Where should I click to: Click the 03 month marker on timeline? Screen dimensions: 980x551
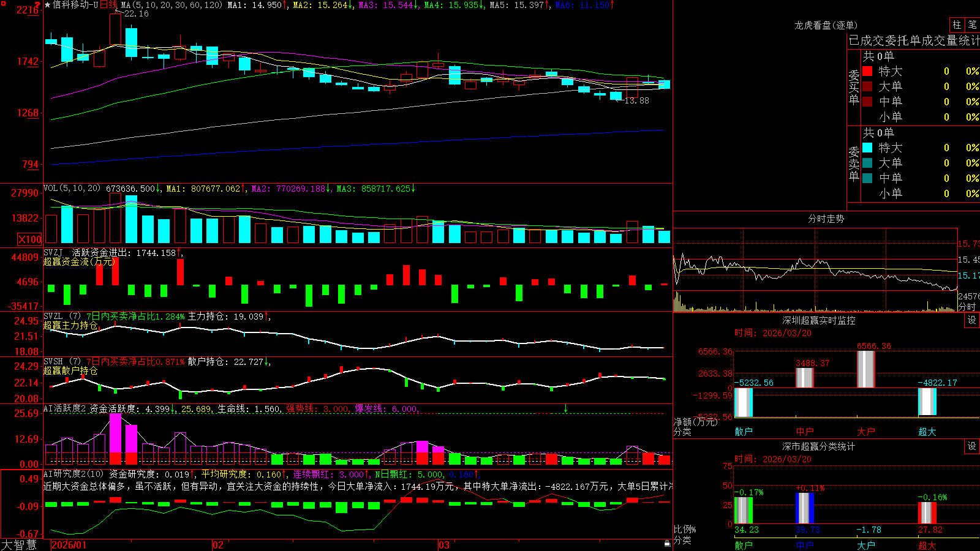click(x=444, y=545)
